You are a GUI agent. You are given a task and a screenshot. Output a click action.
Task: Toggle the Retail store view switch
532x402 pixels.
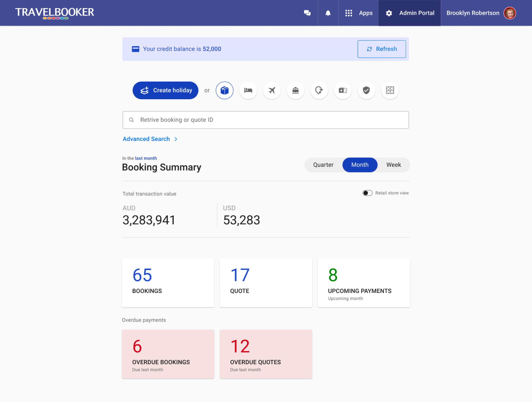367,193
